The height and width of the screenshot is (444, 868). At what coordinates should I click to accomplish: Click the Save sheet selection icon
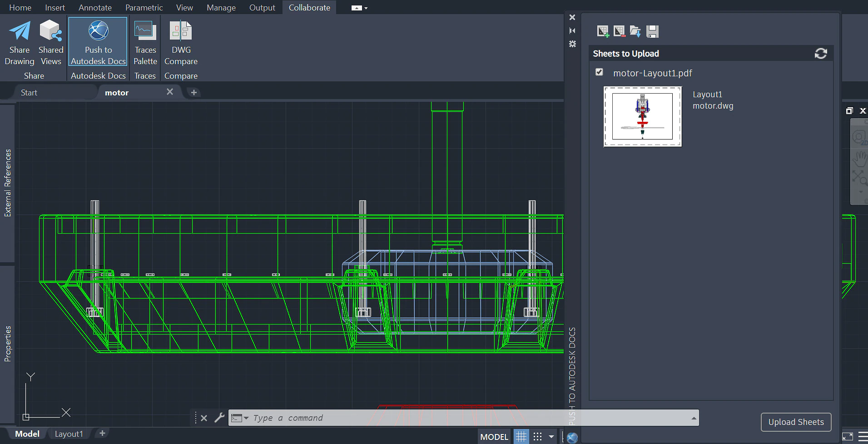[x=653, y=31]
